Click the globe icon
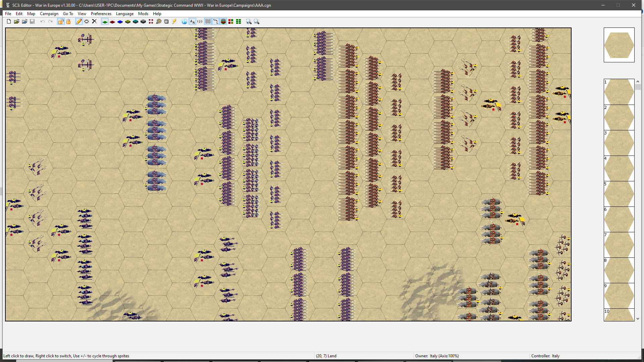 click(184, 21)
